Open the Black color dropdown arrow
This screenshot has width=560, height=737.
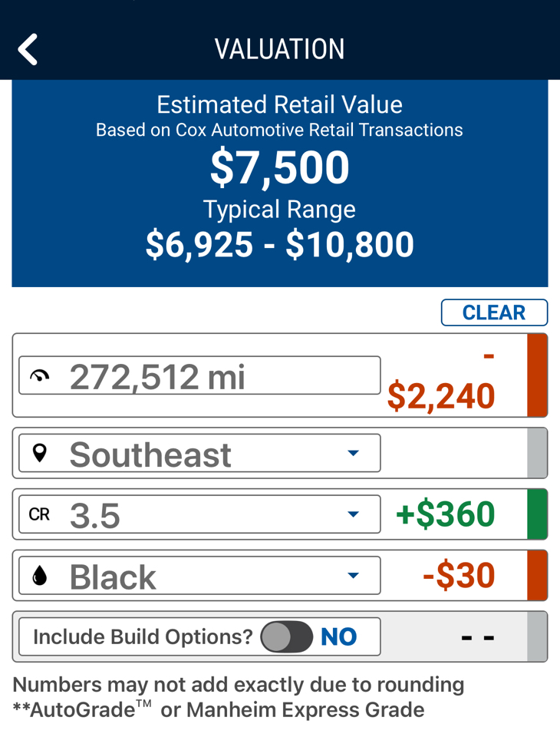coord(353,576)
